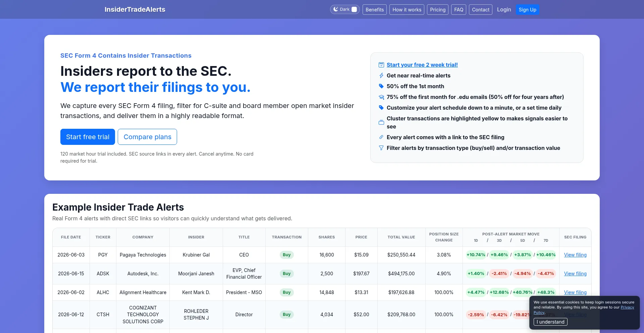Click the POSITION SIZE CHANGE column header

pos(444,237)
